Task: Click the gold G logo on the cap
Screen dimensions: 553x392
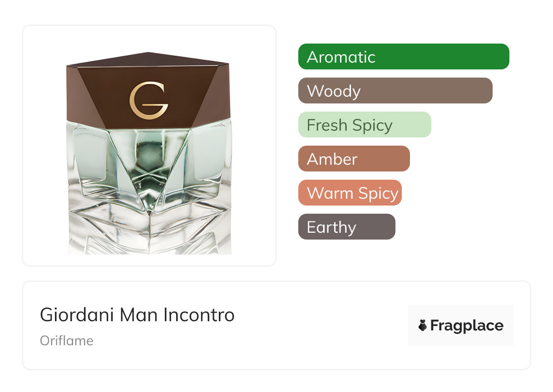Action: coord(148,100)
